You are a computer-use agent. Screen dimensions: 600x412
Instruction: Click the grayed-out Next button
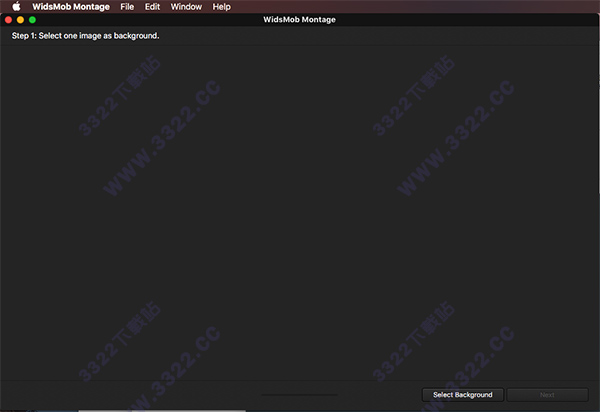coord(547,395)
